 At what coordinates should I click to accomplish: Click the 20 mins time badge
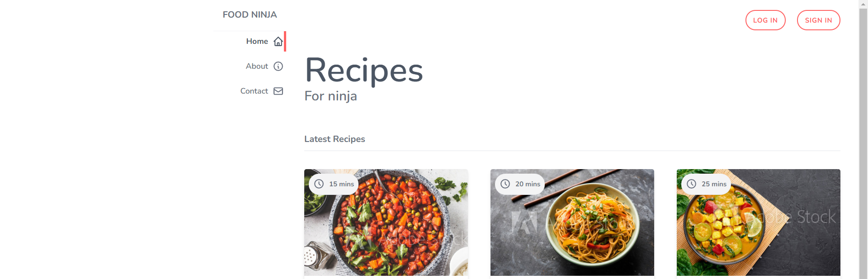(520, 184)
